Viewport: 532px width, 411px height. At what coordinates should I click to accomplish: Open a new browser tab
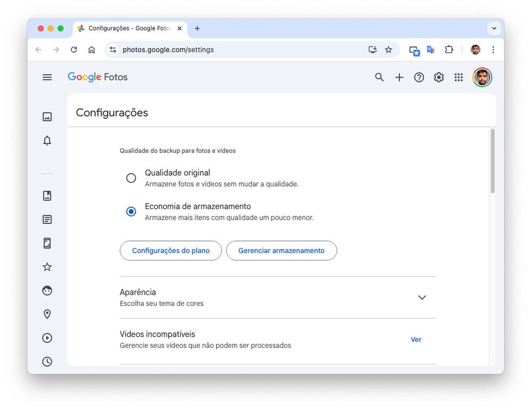tap(197, 28)
